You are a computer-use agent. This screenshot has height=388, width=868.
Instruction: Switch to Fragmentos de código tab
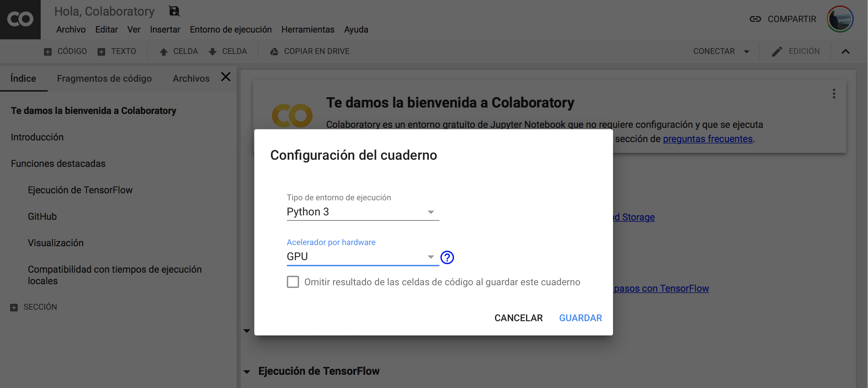(x=104, y=78)
